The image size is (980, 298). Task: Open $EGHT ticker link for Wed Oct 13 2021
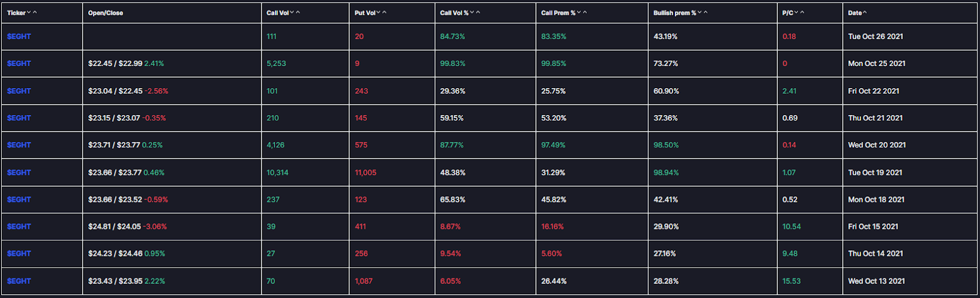pyautogui.click(x=19, y=281)
